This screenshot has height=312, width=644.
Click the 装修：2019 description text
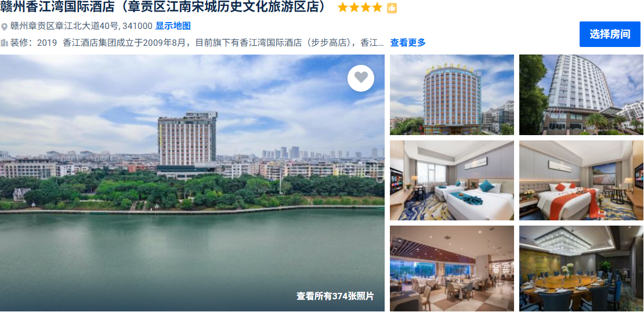point(34,42)
